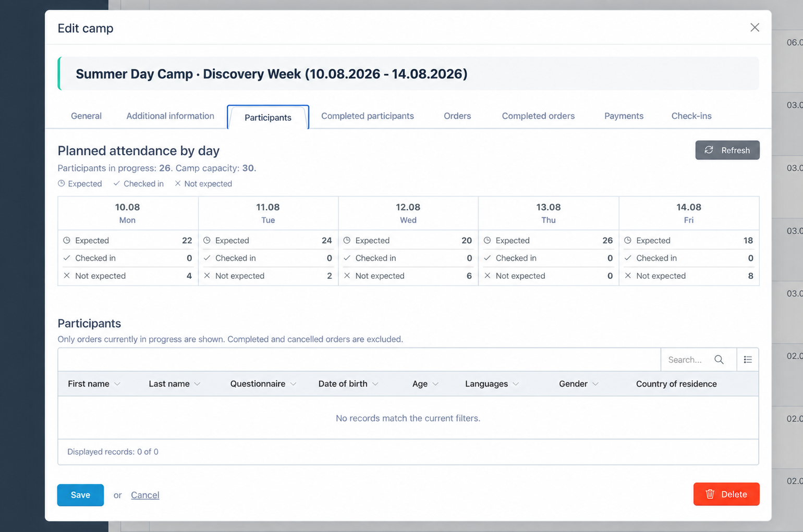Image resolution: width=803 pixels, height=532 pixels.
Task: View the Check-ins tab
Action: click(691, 116)
